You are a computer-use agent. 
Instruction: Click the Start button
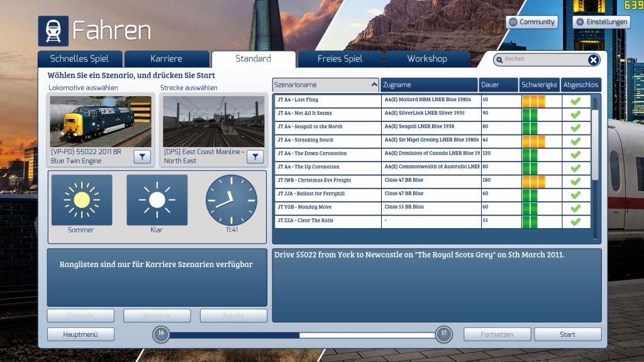point(568,334)
